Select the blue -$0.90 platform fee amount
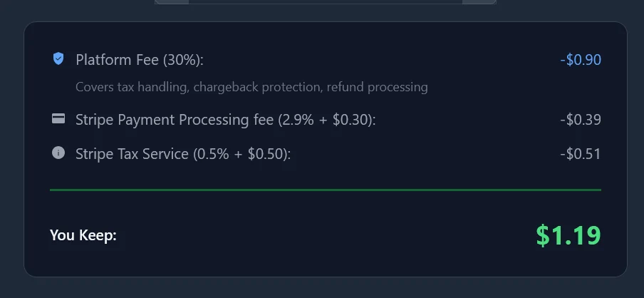Viewport: 644px width, 298px height. pyautogui.click(x=581, y=60)
